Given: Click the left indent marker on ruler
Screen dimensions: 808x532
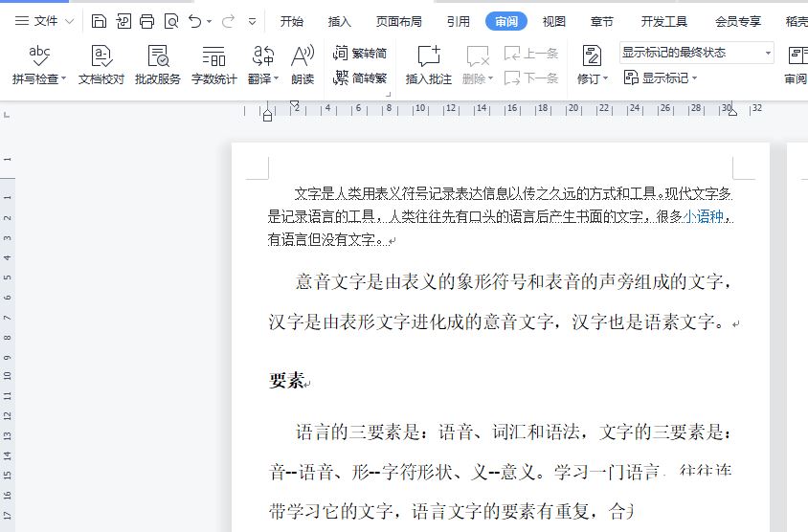Looking at the screenshot, I should [267, 117].
